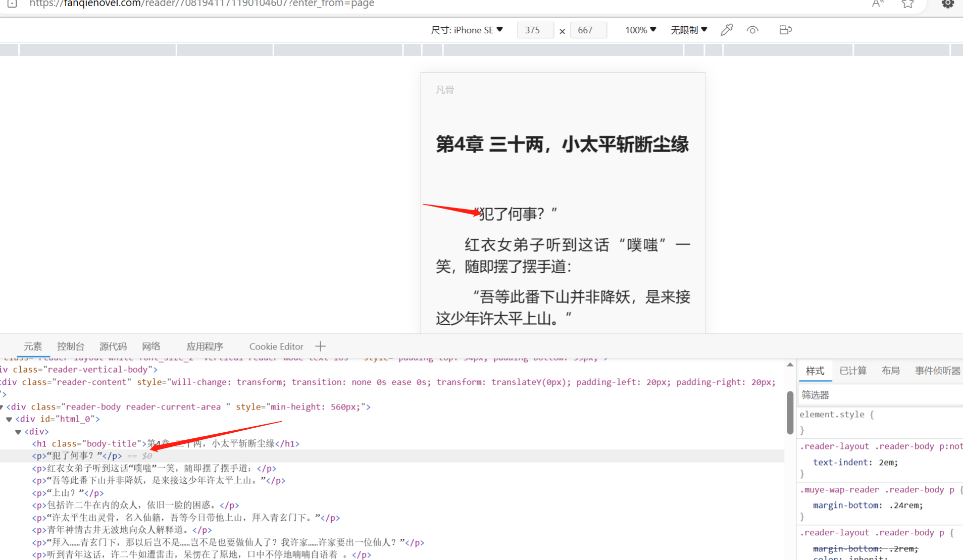This screenshot has height=560, width=963.
Task: Collapse the plain div node under html_0
Action: 18,432
